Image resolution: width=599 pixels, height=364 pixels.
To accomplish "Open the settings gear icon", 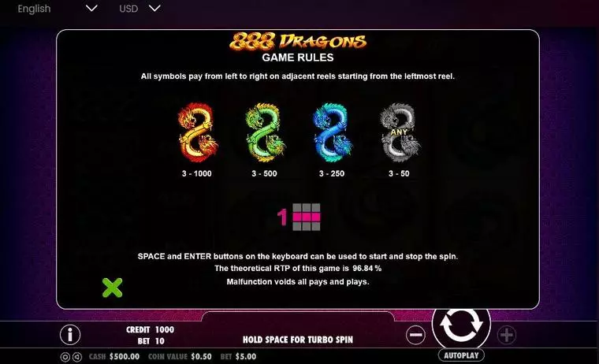I will point(65,357).
